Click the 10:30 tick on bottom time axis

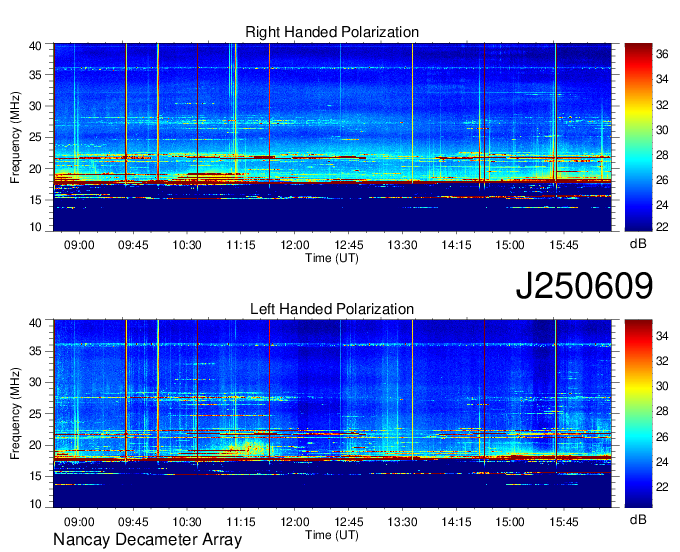(187, 522)
